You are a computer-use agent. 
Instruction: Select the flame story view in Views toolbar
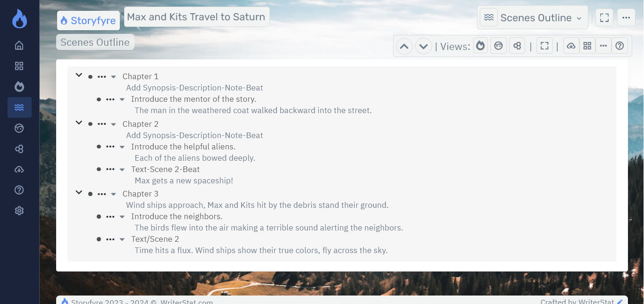[480, 45]
